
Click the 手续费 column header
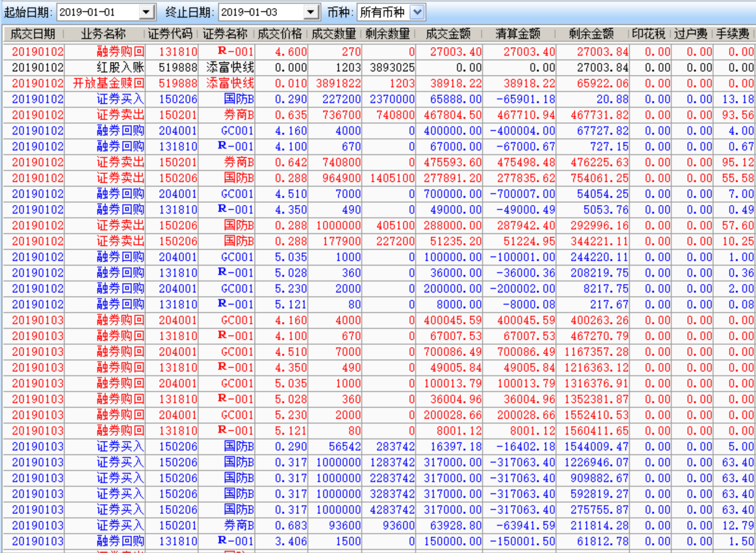point(735,34)
